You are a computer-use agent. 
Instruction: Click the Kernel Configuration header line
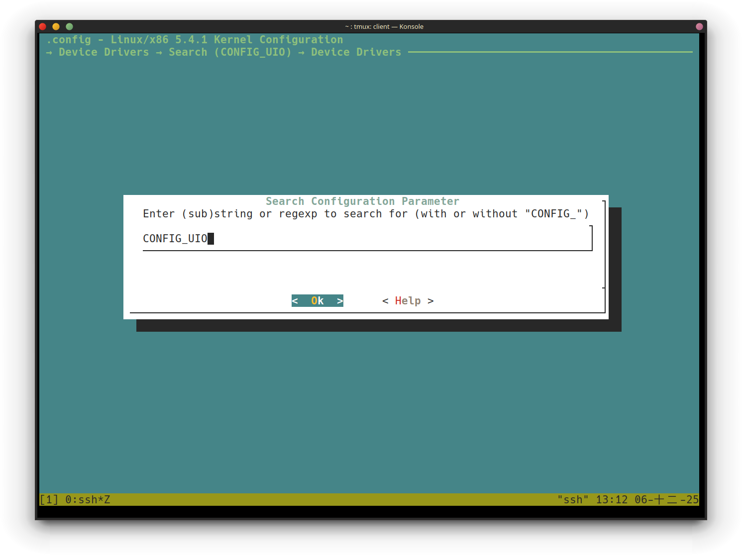[195, 40]
